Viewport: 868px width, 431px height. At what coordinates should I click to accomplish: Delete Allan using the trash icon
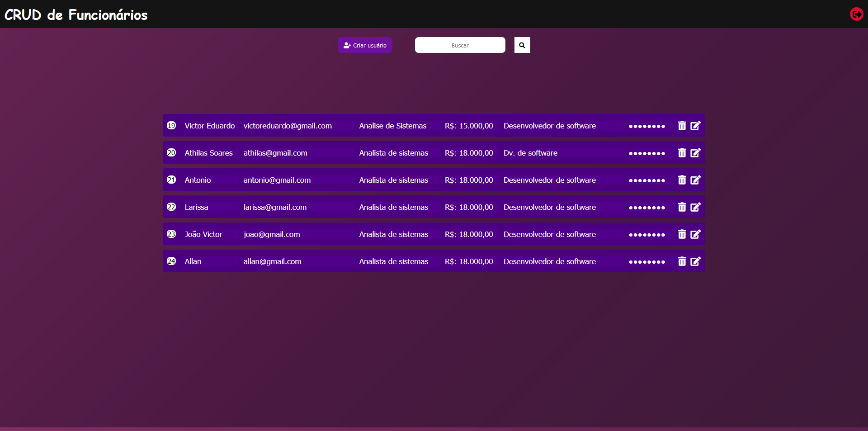pos(682,261)
